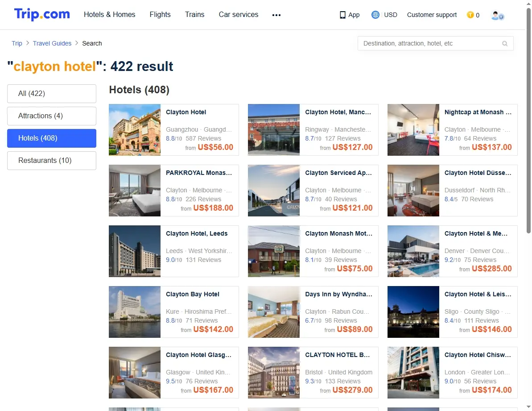Click PARKROYAL Monas... title
Viewport: 532px width, 411px height.
pos(199,173)
